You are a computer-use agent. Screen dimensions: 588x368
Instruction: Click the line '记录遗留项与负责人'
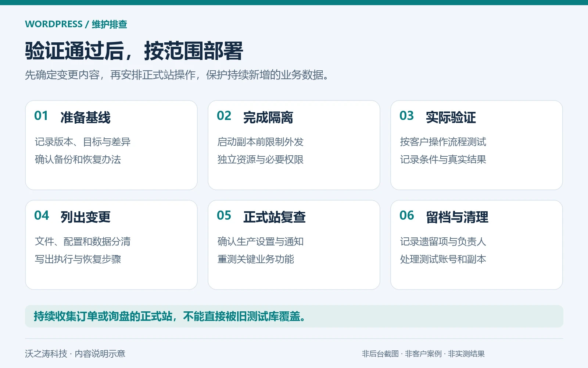coord(443,242)
